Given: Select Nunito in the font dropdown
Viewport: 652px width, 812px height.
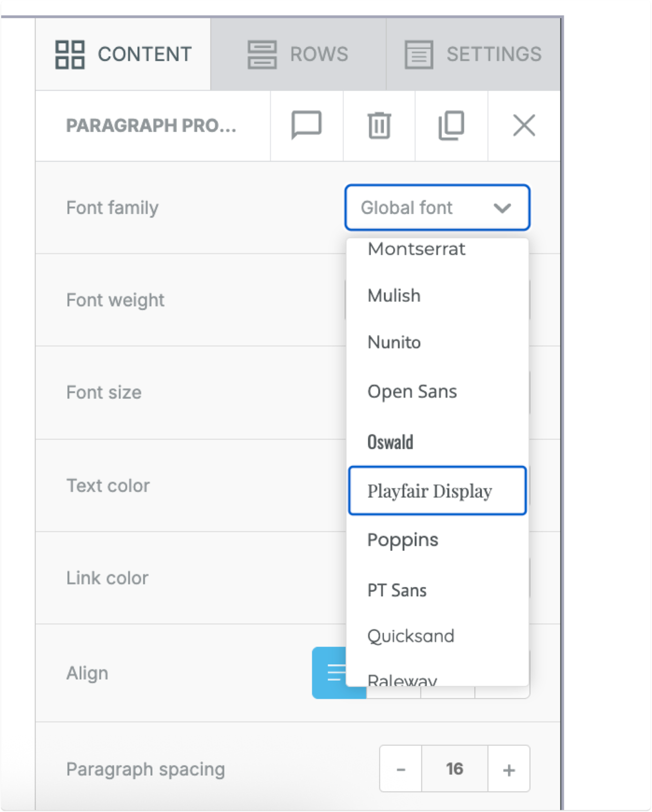Looking at the screenshot, I should (x=394, y=343).
